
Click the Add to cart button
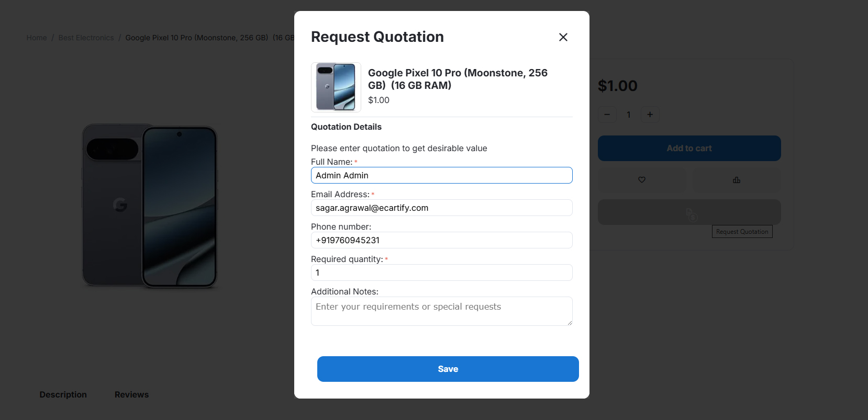click(x=689, y=149)
